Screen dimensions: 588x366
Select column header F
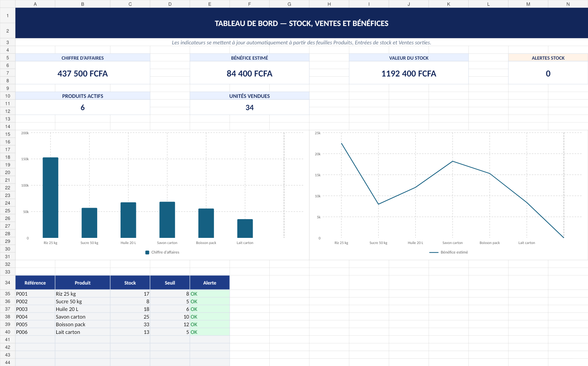click(x=250, y=4)
